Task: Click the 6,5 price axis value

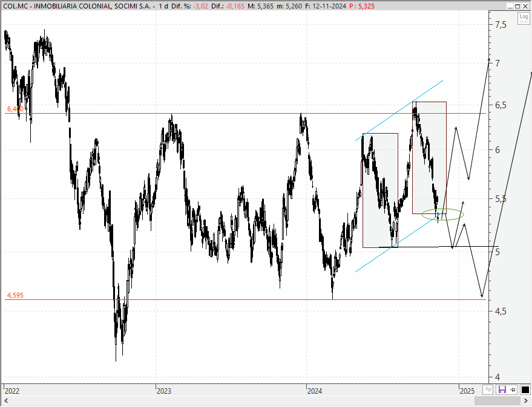Action: [x=501, y=105]
